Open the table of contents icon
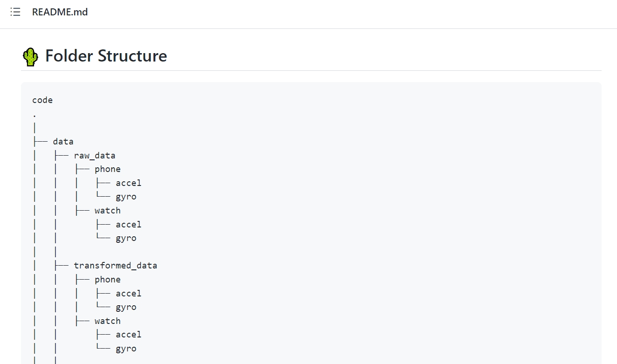 tap(15, 12)
